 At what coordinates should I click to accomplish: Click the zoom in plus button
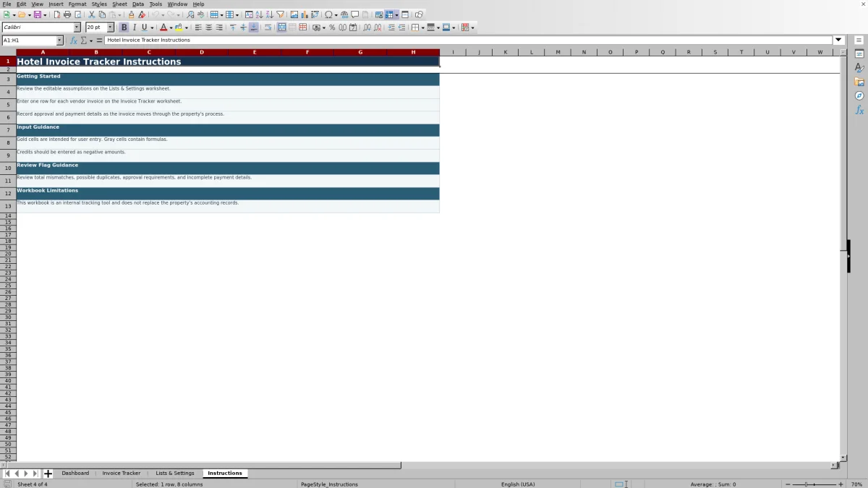(841, 484)
